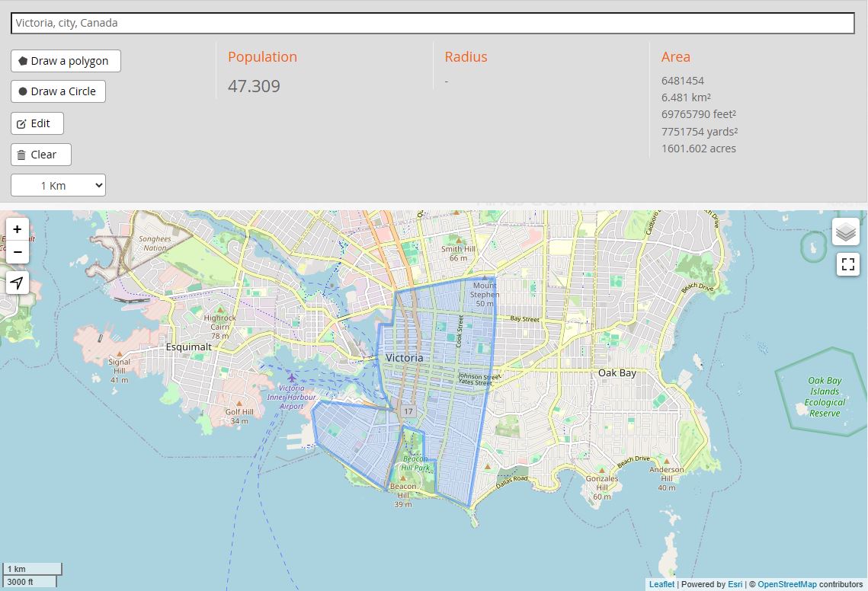Click the Inner Harbour Airport plane icon
Screen dimensions: 868x591
(x=292, y=378)
